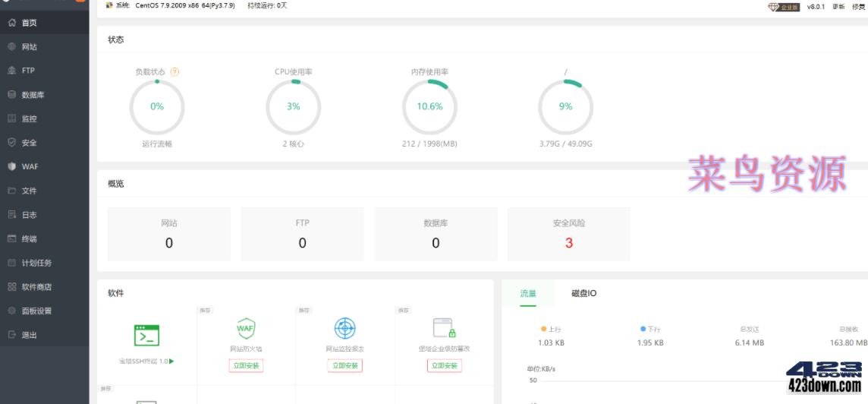Open the 安全风险 card showing 3
The image size is (868, 404).
569,234
